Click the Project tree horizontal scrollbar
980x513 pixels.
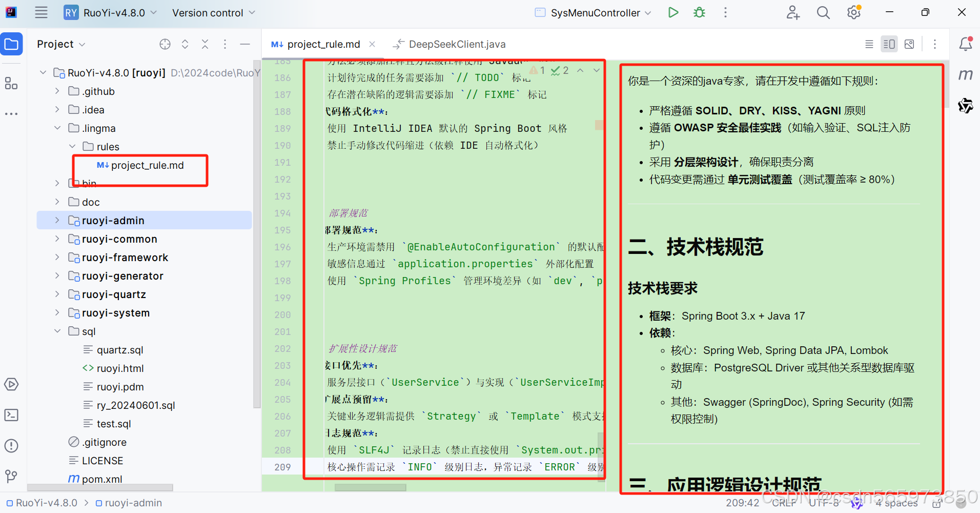tap(100, 487)
